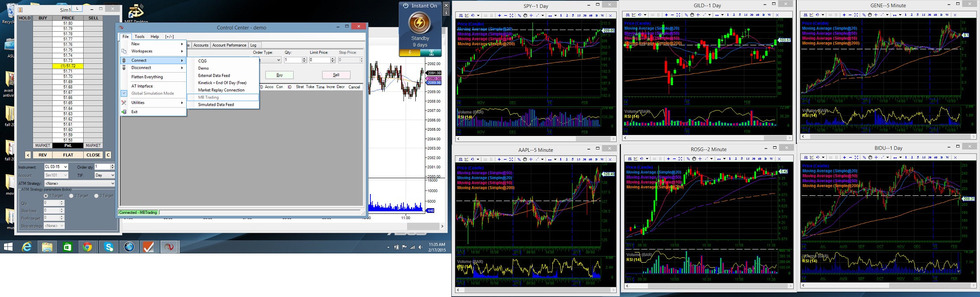The height and width of the screenshot is (297, 980).
Task: Switch to Account Performance tab
Action: pyautogui.click(x=229, y=45)
